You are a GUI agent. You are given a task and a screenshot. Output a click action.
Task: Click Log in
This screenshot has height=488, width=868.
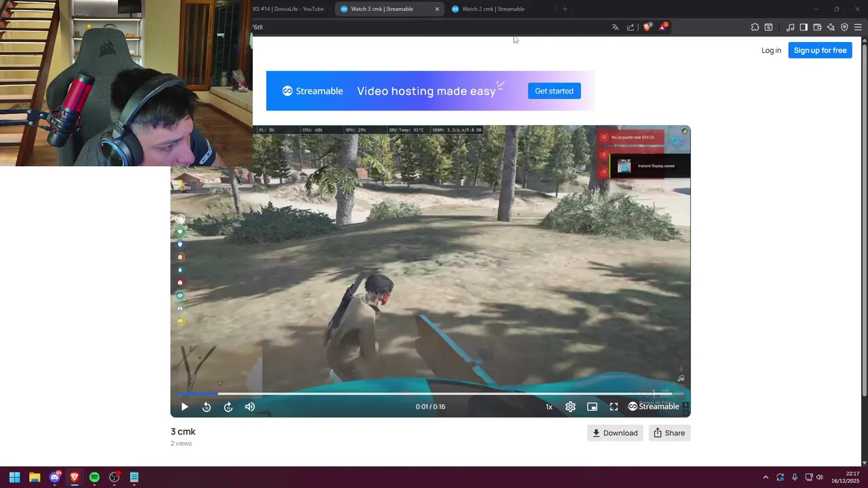(x=771, y=50)
